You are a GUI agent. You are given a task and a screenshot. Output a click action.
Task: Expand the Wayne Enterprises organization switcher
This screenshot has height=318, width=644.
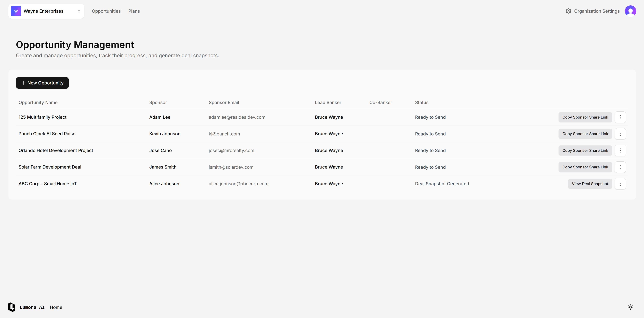(x=46, y=11)
